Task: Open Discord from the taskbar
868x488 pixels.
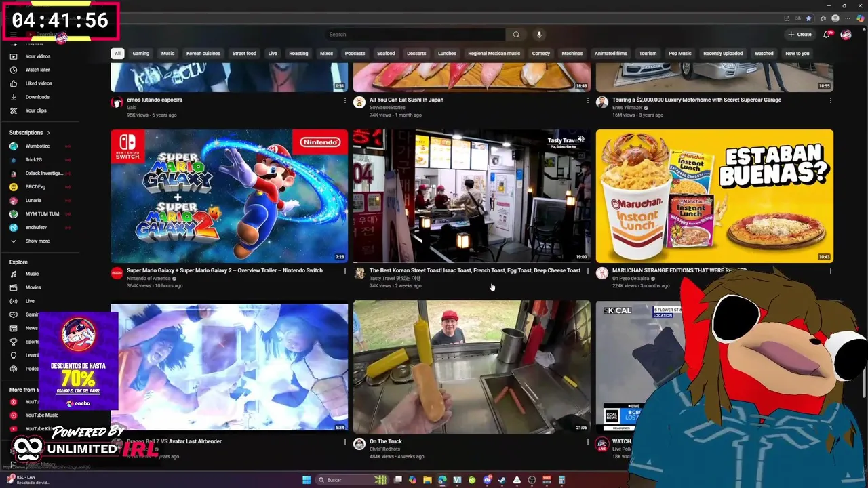Action: click(x=487, y=480)
